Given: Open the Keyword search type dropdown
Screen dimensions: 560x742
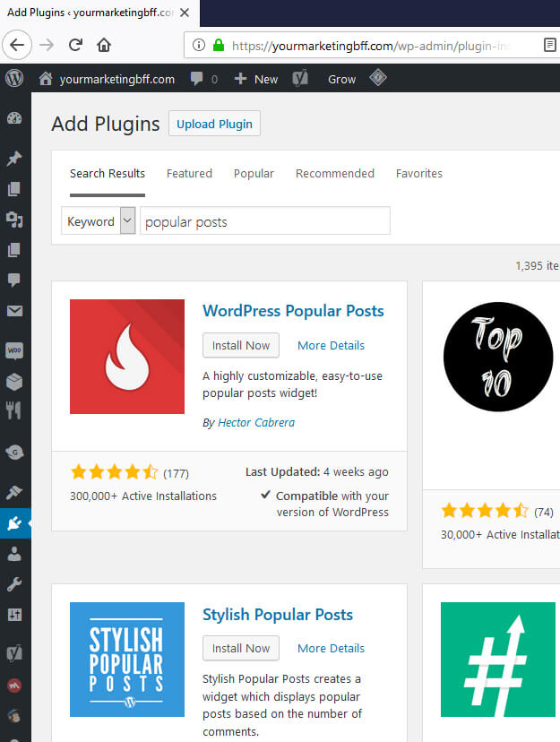Looking at the screenshot, I should click(x=99, y=220).
